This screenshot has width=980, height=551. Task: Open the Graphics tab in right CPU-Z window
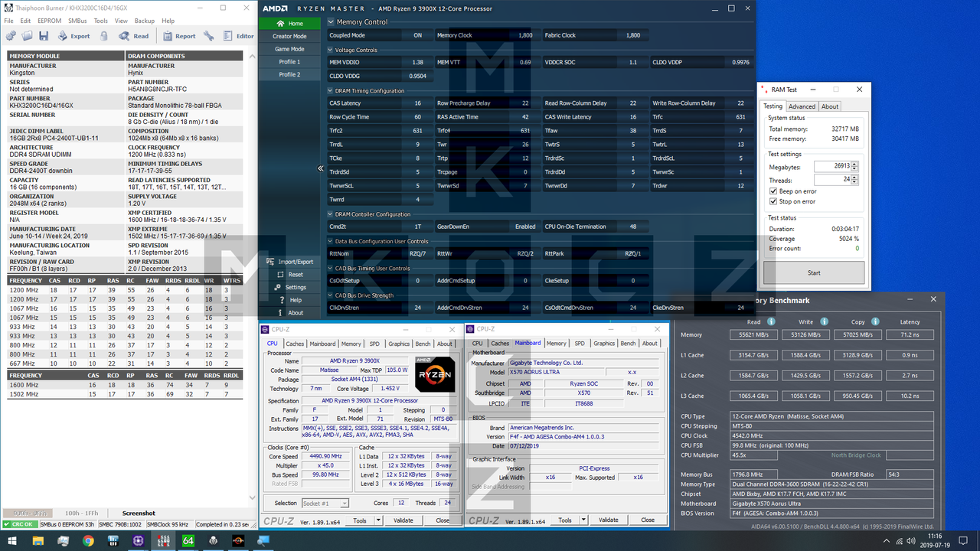coord(604,344)
